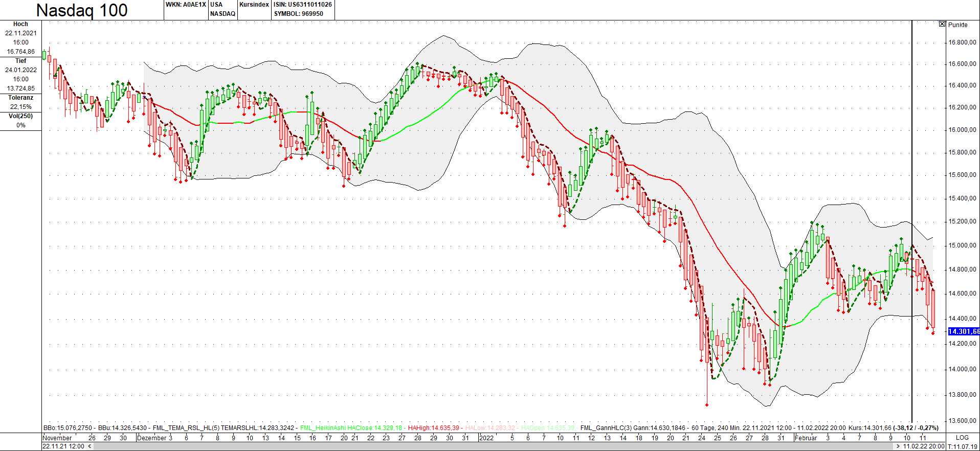Click the 14.600,00 price axis label
Screen dimensions: 980x451
[x=963, y=294]
